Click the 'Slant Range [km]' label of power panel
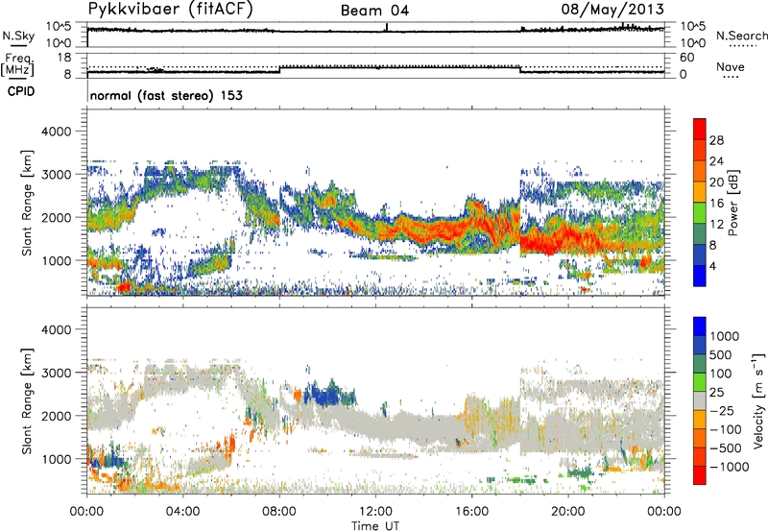This screenshot has height=532, width=768. click(x=27, y=203)
